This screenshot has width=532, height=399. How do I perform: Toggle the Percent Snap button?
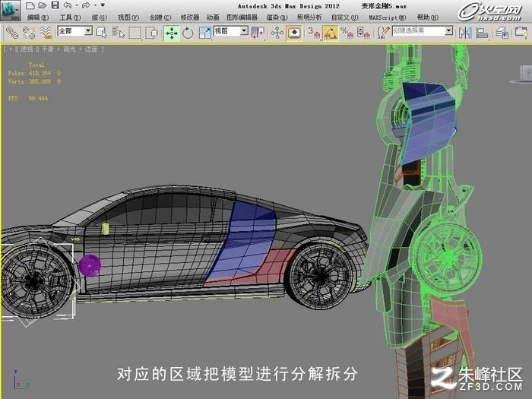pos(347,33)
